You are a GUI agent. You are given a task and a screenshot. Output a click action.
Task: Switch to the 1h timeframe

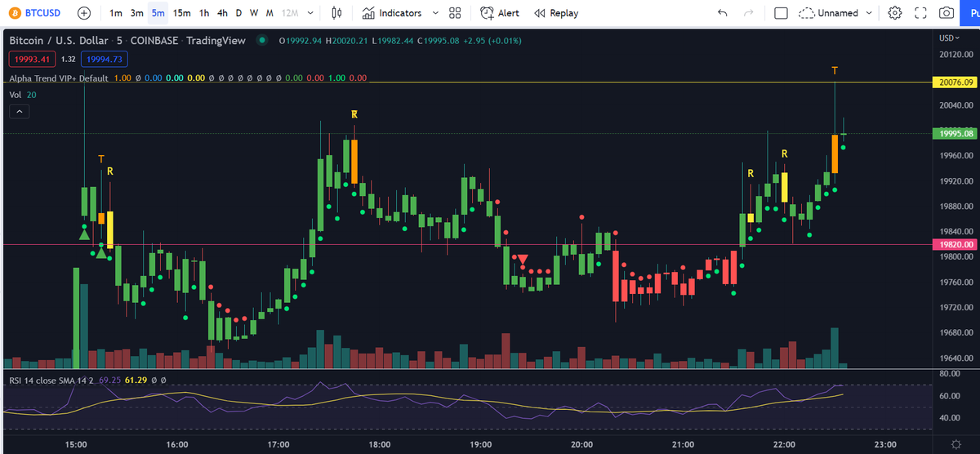203,13
